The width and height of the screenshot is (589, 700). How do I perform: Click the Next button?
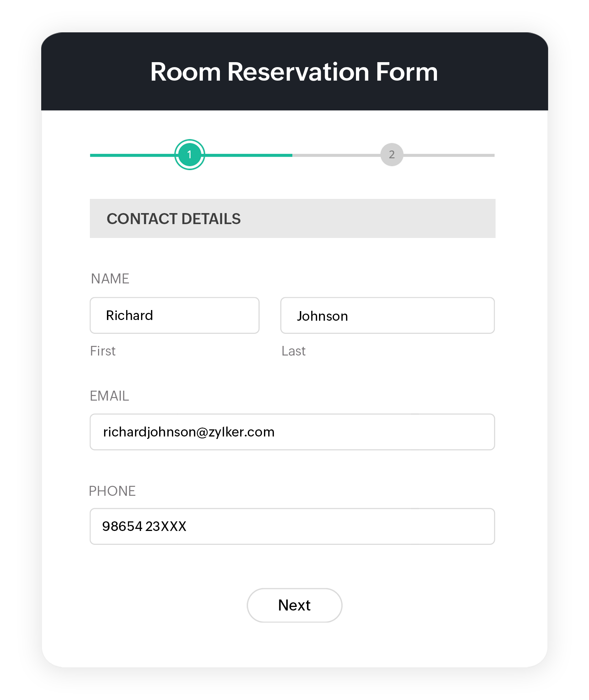coord(294,605)
